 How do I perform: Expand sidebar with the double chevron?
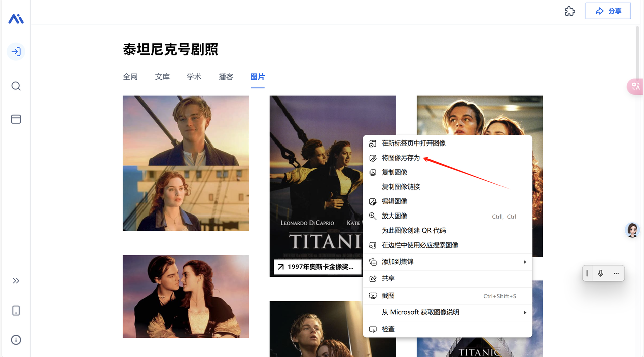coord(16,281)
